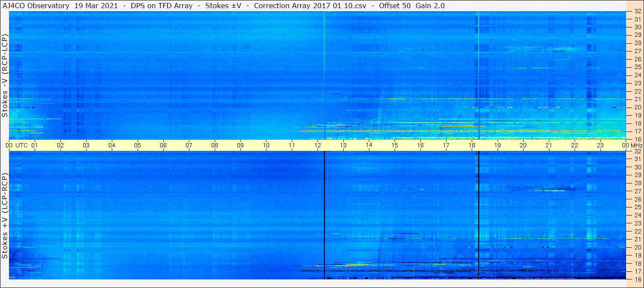Click the 09 hour marker on the time axis
644x288 pixels.
[x=240, y=146]
